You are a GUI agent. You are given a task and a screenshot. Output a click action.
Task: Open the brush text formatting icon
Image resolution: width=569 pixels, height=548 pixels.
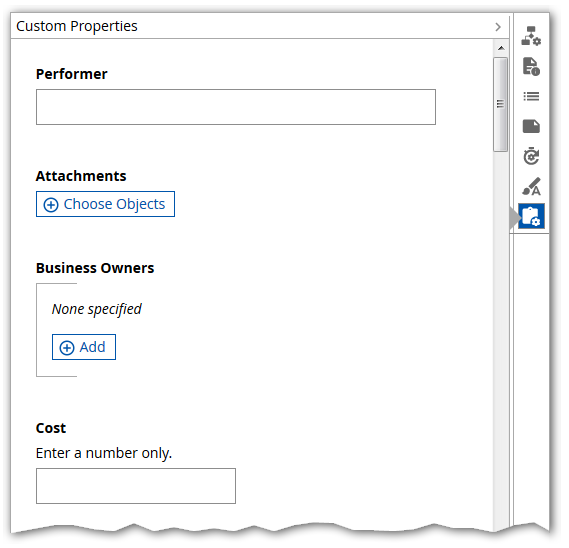[x=531, y=186]
